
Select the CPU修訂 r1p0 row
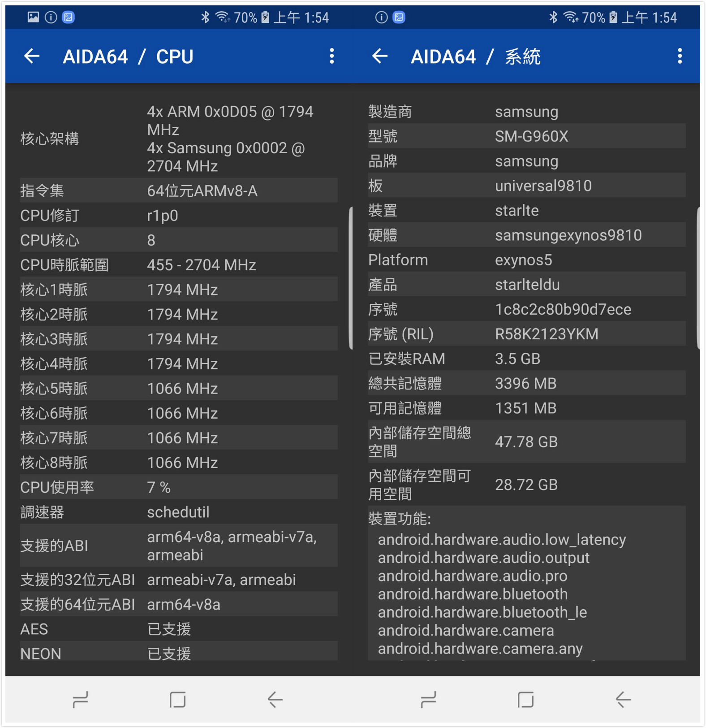[179, 216]
